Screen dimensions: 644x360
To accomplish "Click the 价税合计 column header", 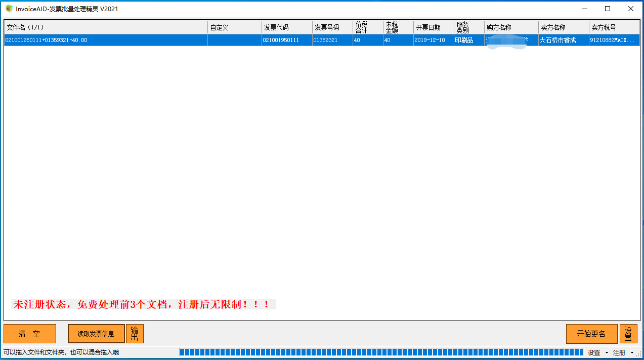I will (367, 27).
